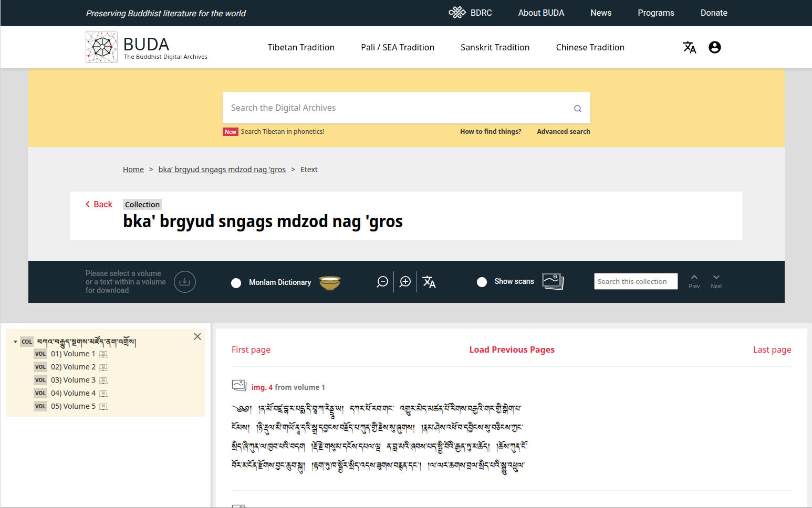Click the zoom in magnifier icon
Screen dimensions: 812x508
[404, 282]
